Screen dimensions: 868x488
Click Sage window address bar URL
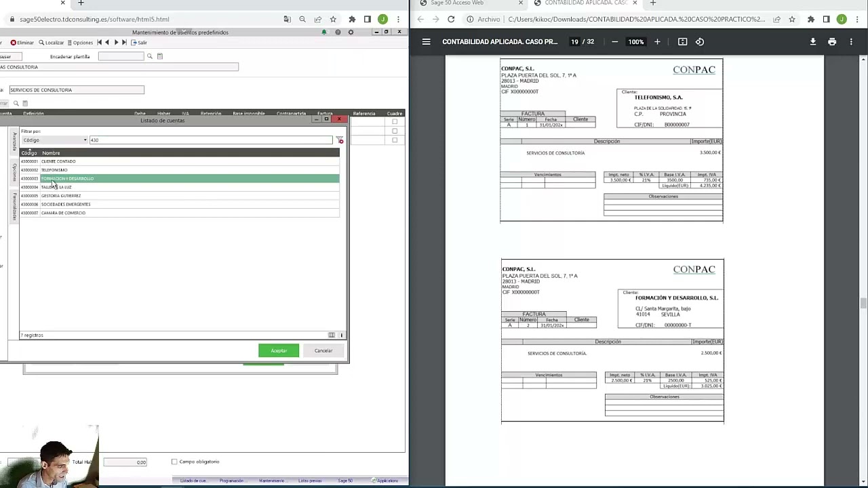point(94,20)
